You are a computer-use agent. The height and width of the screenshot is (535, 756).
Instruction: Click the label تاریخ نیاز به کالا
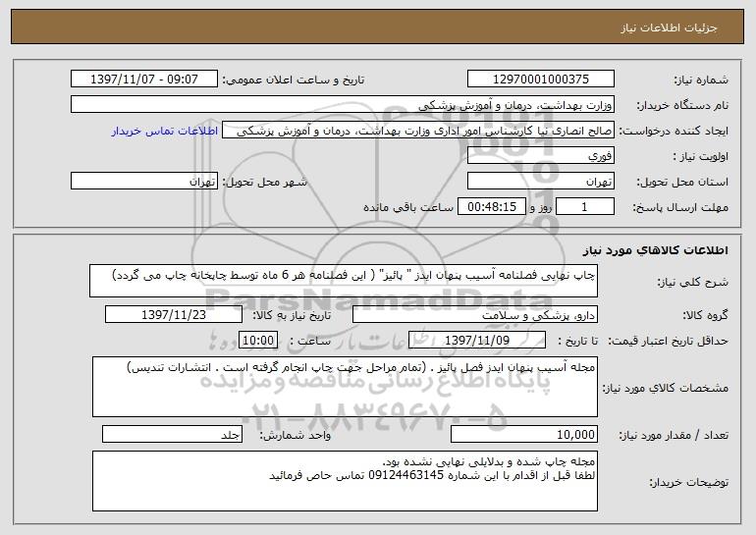pos(292,315)
